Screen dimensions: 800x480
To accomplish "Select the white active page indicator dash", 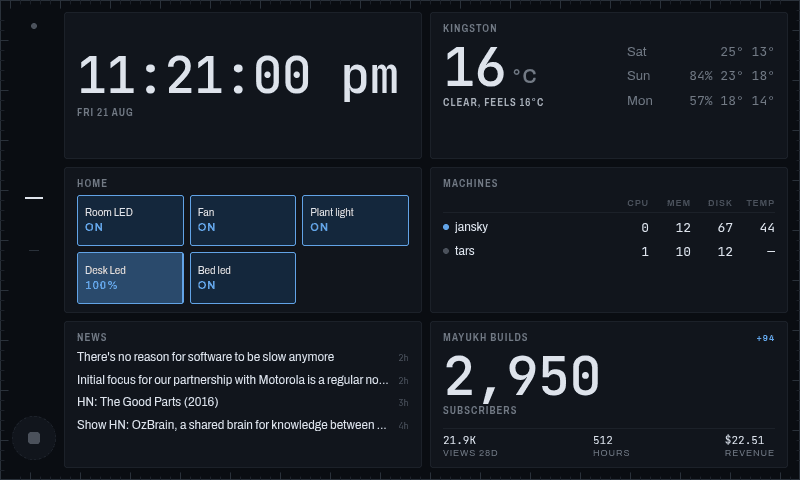I will pos(34,198).
